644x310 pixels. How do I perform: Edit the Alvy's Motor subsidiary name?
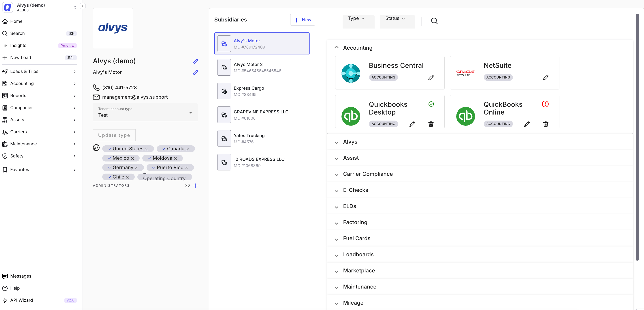[195, 72]
